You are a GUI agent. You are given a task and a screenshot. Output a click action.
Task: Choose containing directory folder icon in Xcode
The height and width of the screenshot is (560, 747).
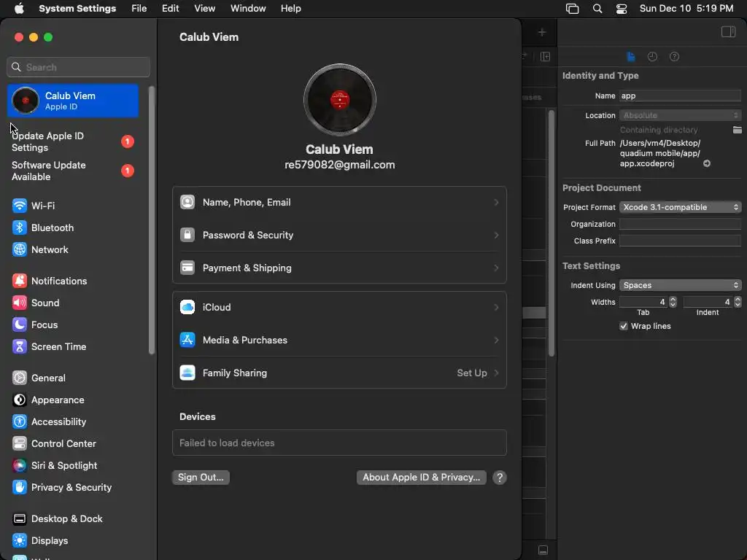click(737, 130)
